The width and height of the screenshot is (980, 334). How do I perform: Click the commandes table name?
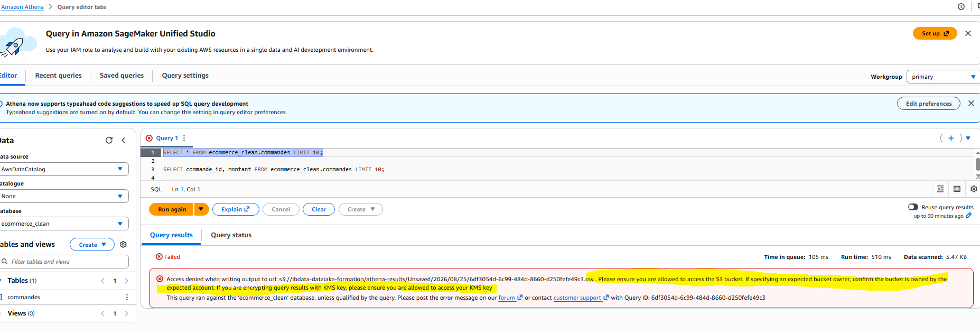click(x=24, y=297)
